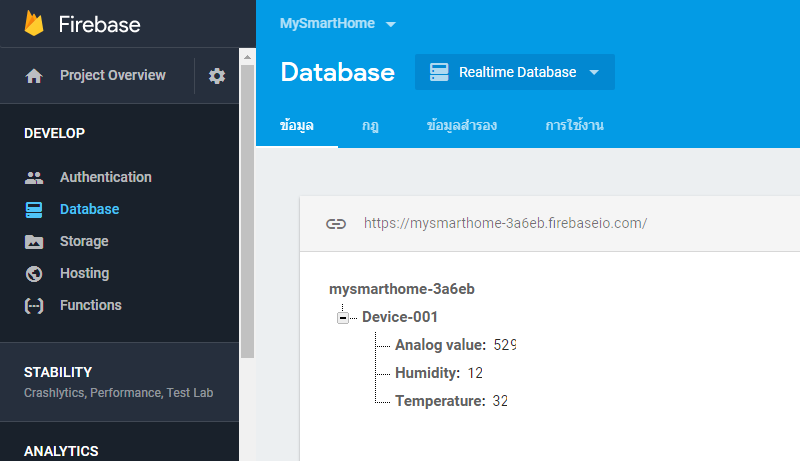Click the Temperature value 32
Viewport: 800px width, 461px height.
tap(500, 401)
